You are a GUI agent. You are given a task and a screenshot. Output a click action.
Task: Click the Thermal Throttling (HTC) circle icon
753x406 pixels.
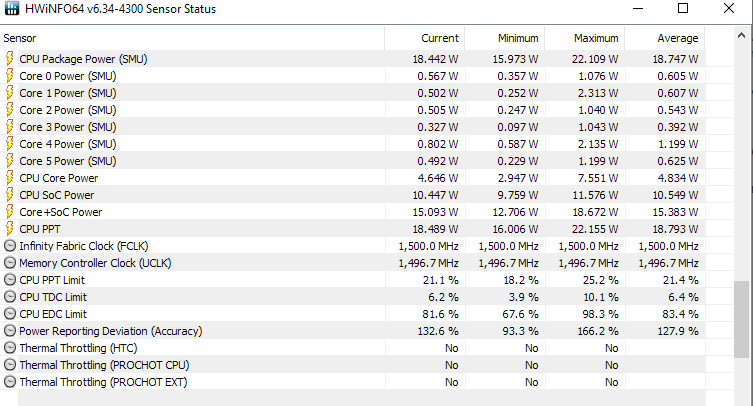point(10,348)
